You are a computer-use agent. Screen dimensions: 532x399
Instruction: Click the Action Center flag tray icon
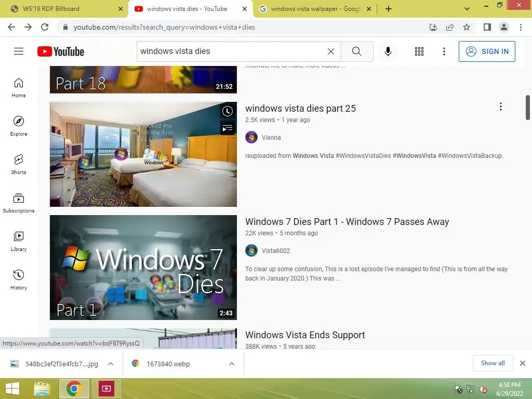coord(458,389)
